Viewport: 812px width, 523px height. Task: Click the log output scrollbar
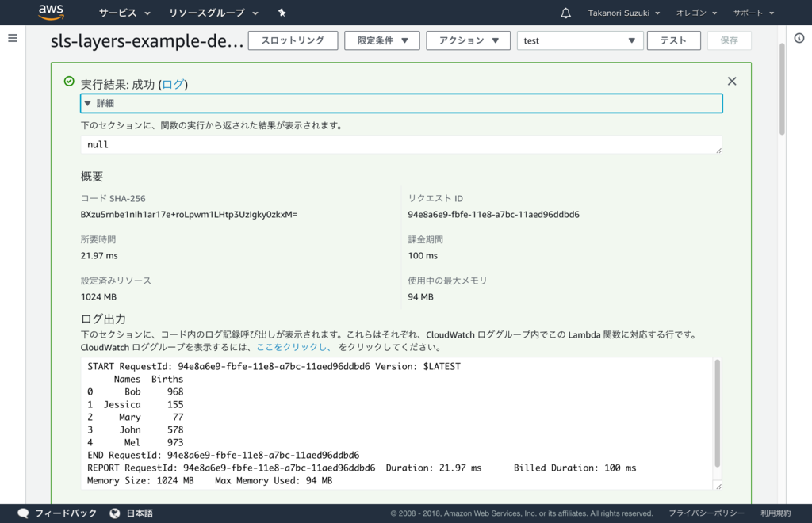717,413
